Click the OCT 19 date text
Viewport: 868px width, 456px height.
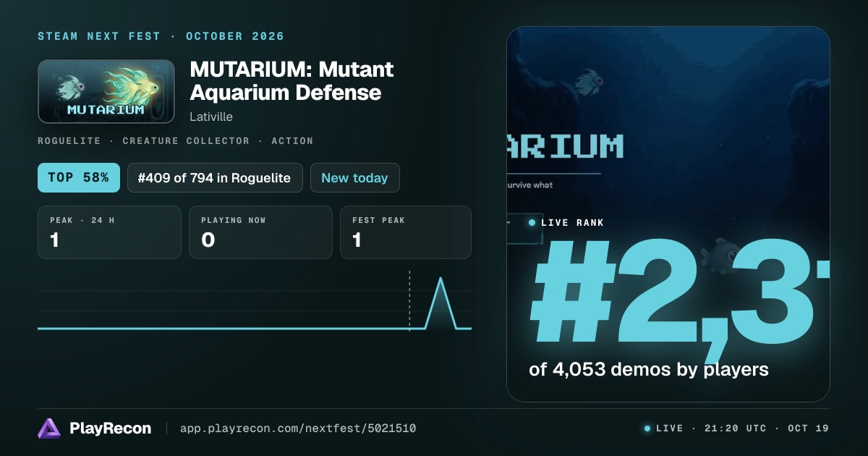tap(808, 428)
